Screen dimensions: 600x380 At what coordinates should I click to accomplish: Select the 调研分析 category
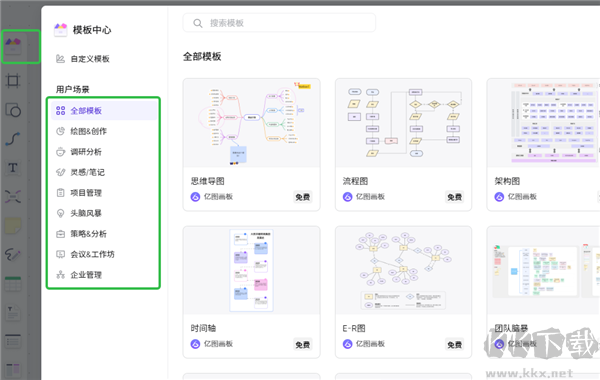(104, 152)
